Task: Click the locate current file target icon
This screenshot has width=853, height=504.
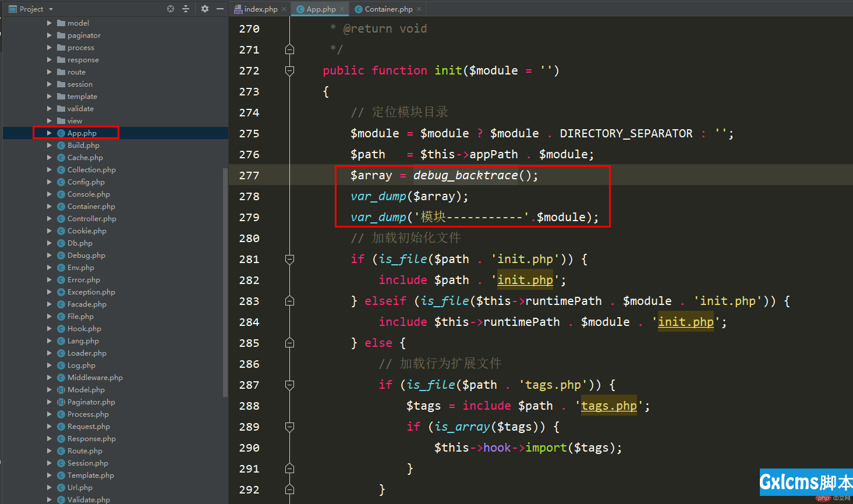Action: click(x=171, y=9)
